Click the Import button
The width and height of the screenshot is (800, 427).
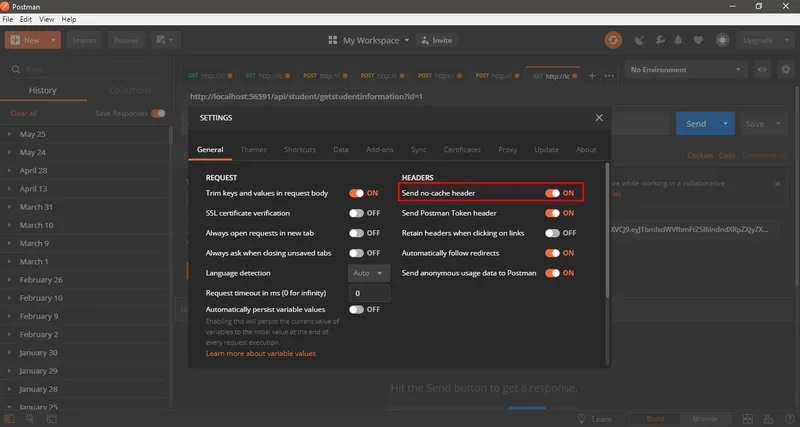coord(85,40)
